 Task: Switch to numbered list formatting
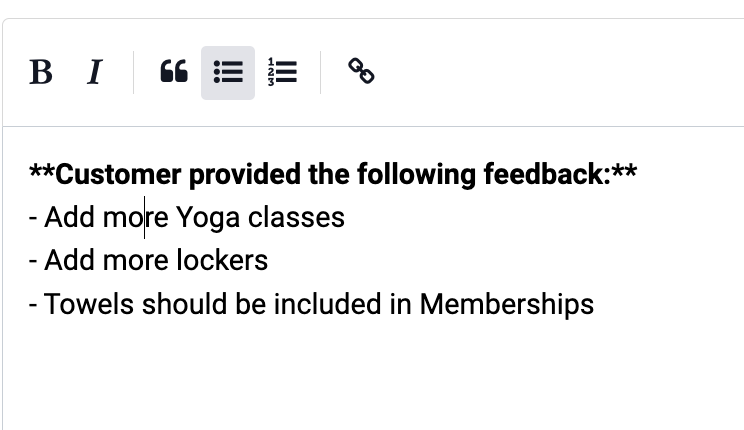point(282,73)
